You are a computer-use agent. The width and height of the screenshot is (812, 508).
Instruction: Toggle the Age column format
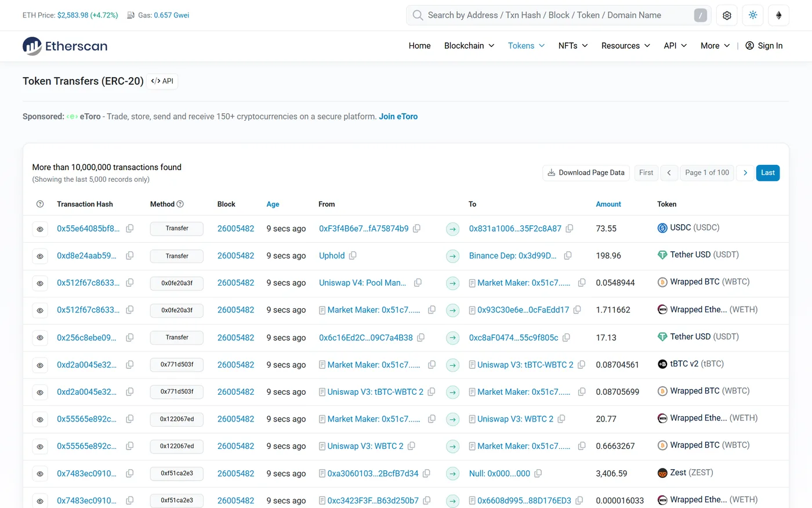click(x=273, y=204)
